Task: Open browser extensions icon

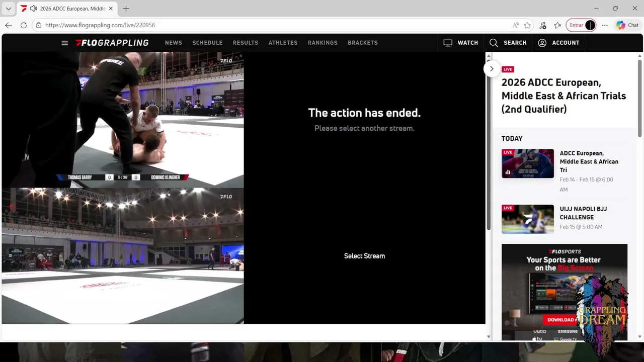Action: (543, 25)
